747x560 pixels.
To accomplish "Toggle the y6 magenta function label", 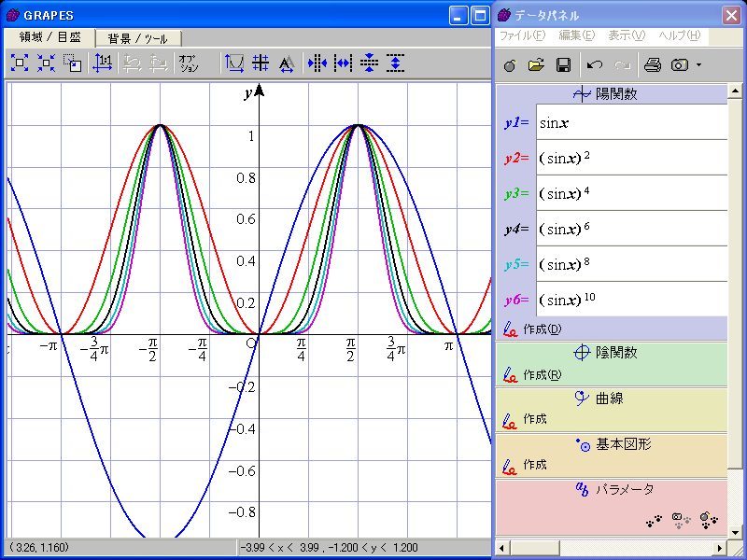I will coord(516,300).
